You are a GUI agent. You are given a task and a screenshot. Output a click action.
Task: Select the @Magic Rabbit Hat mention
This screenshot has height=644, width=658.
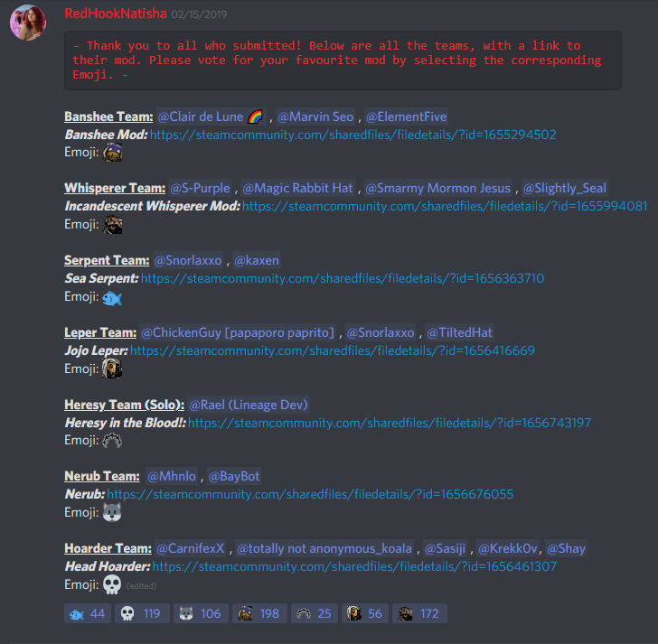(298, 188)
